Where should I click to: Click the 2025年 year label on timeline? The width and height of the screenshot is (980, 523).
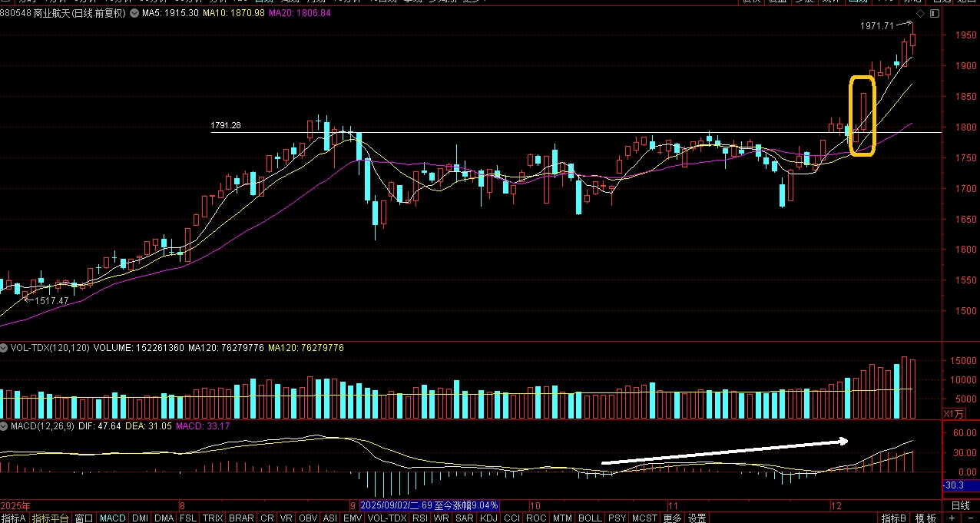15,505
